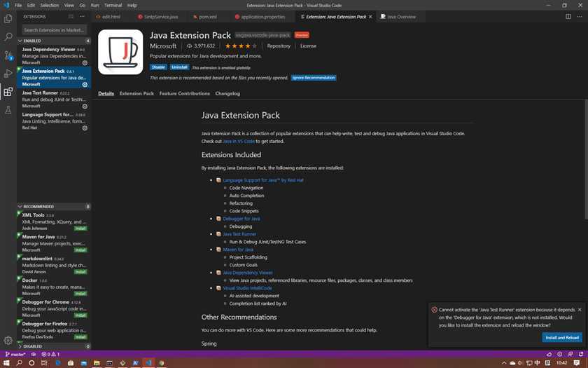The height and width of the screenshot is (368, 588).
Task: Open Windows Start menu
Action: 6,363
